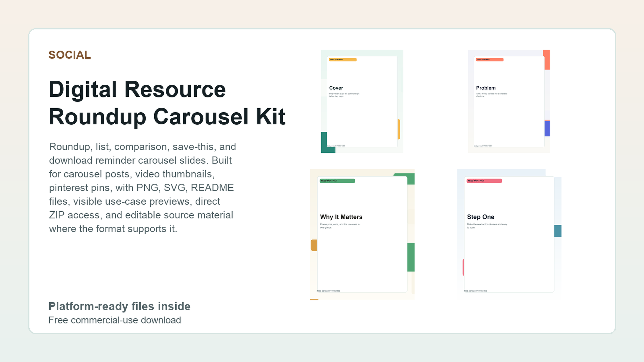Viewport: 644px width, 362px height.
Task: Click the 'Step One' heading text
Action: click(x=481, y=217)
